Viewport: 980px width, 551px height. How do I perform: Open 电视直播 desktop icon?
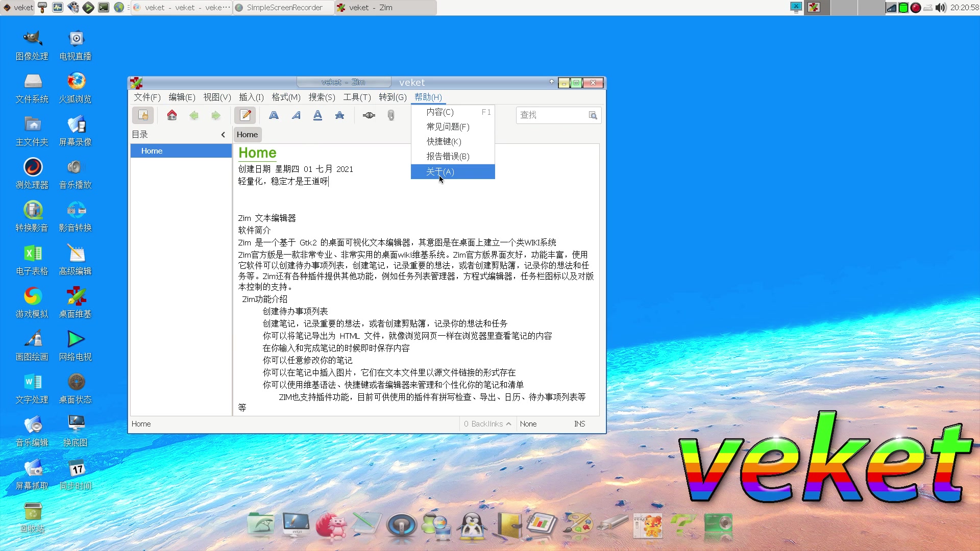[x=76, y=45]
